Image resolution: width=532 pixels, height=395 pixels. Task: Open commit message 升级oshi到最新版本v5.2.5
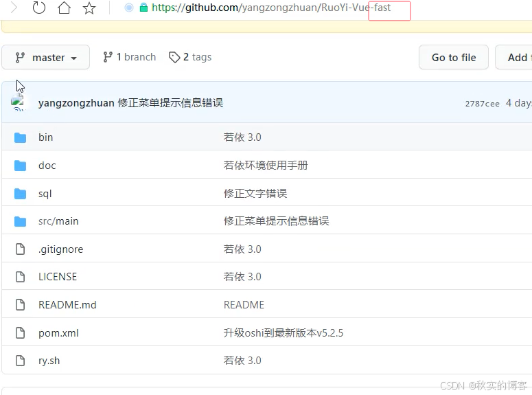(284, 333)
